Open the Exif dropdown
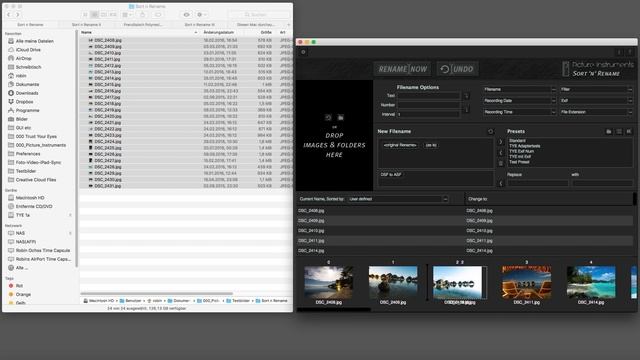This screenshot has height=360, width=640. (596, 100)
